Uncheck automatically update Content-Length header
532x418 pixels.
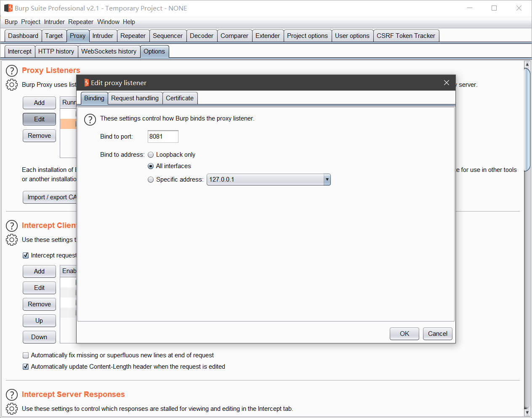tap(26, 367)
